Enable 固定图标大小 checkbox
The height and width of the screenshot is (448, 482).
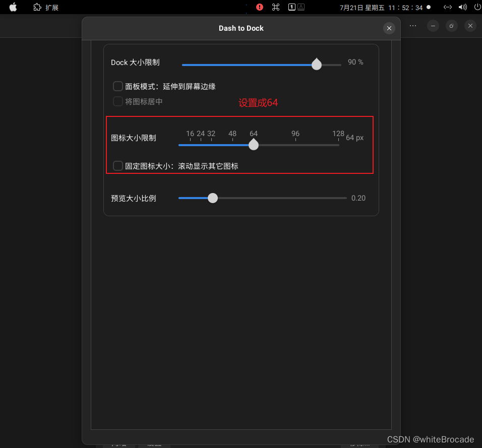118,166
